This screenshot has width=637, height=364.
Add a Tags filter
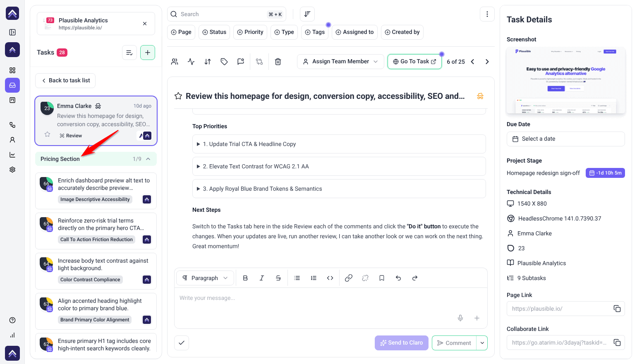315,32
